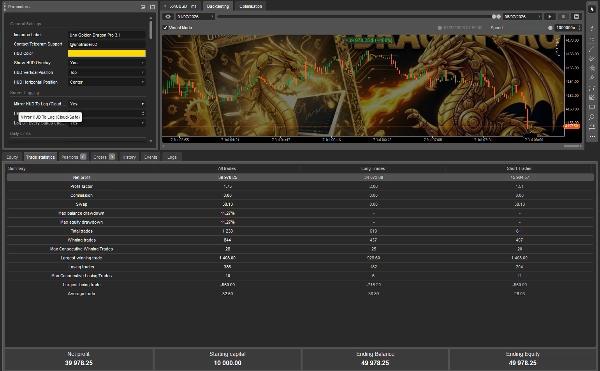Switch to the Optimization tab
600x371 pixels.
tap(251, 6)
